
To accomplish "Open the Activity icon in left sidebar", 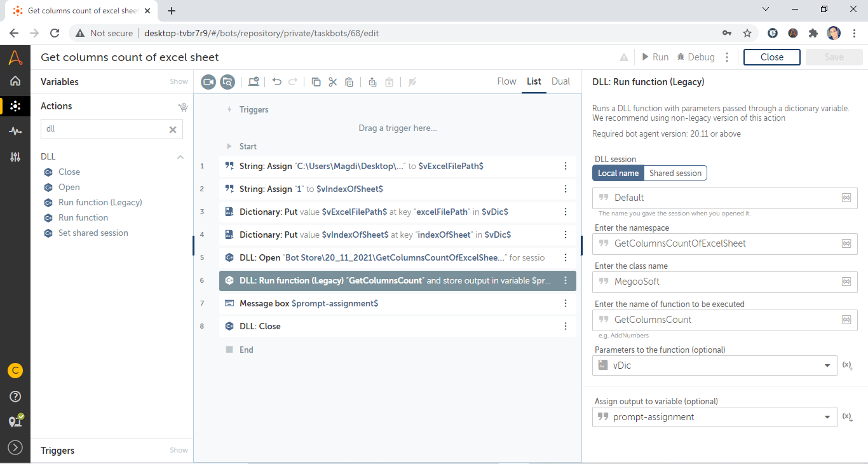I will 15,131.
